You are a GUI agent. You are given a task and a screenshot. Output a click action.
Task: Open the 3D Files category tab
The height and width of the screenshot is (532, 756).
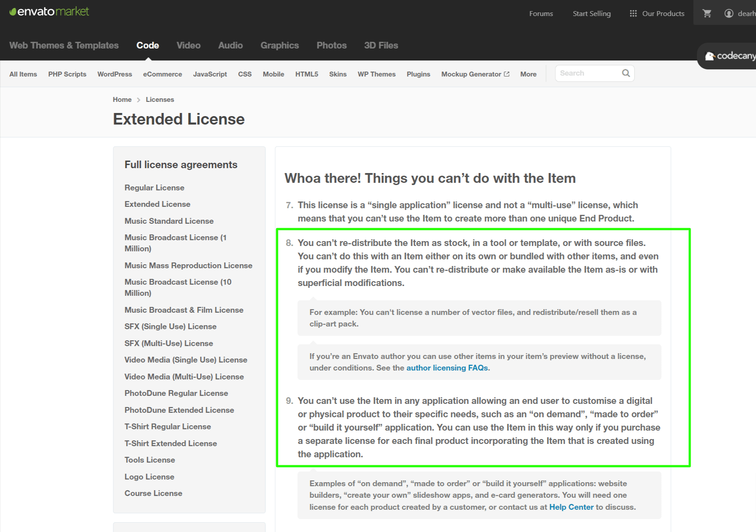click(x=381, y=45)
